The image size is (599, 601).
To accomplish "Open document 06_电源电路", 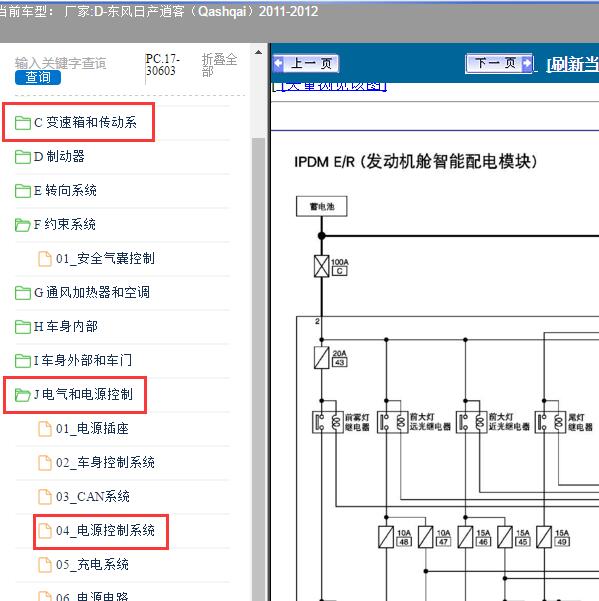I will point(92,596).
